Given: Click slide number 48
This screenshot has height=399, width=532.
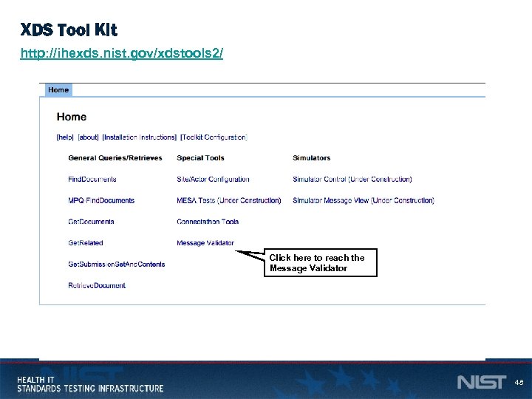Looking at the screenshot, I should 519,383.
